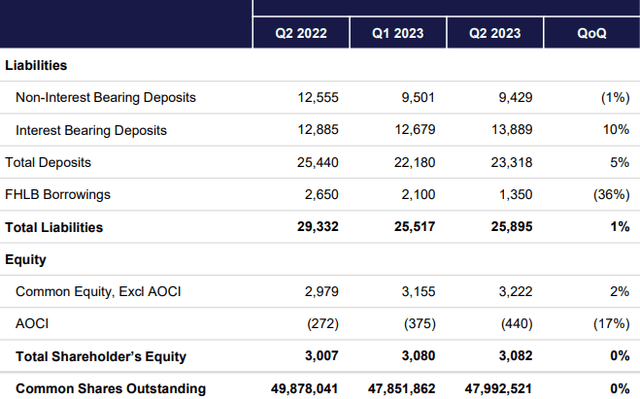Click the (36%) QoQ value
Viewport: 640px width, 399px height.
click(611, 195)
